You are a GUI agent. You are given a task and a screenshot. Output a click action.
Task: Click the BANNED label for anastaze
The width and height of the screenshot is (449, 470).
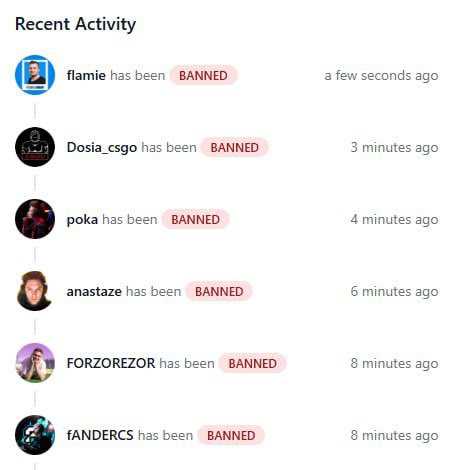[219, 291]
